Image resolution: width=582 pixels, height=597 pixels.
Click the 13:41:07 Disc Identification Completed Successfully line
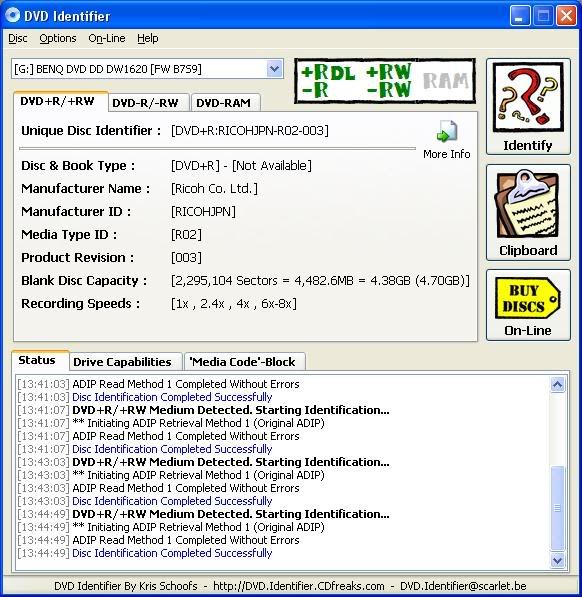145,449
